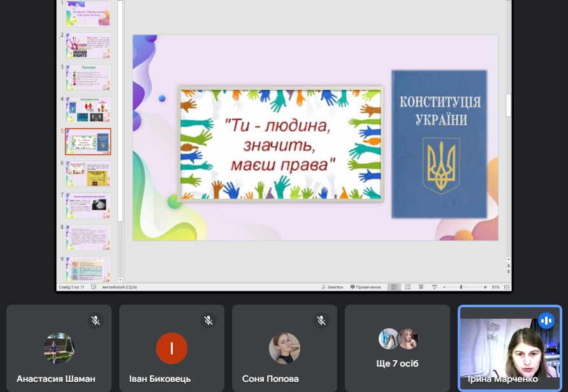Click Іван Биковець muted microphone icon

coord(208,321)
